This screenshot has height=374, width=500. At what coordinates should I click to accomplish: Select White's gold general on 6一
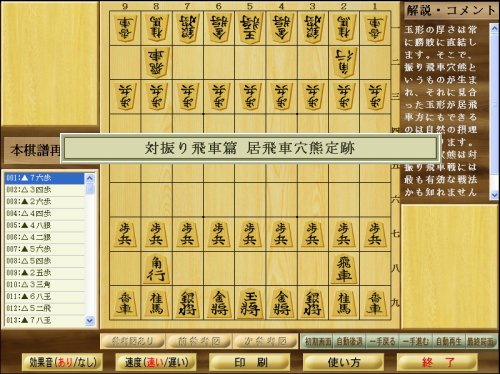(219, 28)
